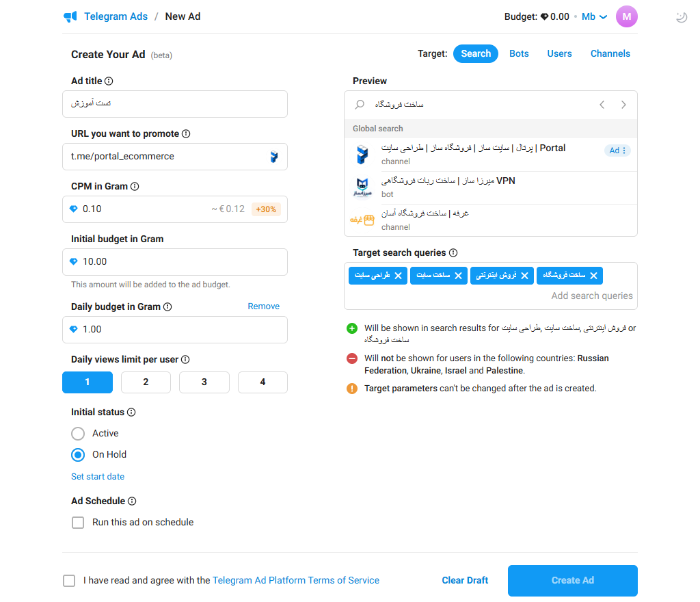Click the Telegram Ads megaphone logo icon
The width and height of the screenshot is (700, 602).
[x=70, y=16]
